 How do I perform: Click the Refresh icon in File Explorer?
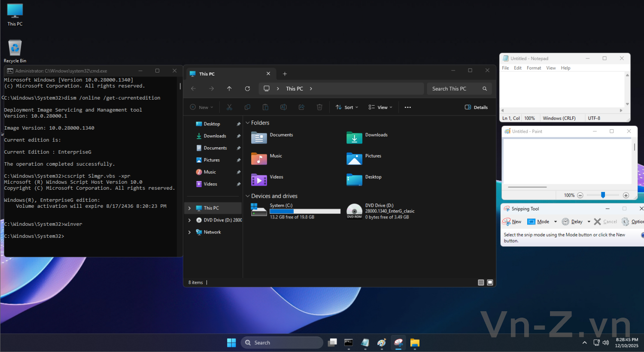[247, 89]
